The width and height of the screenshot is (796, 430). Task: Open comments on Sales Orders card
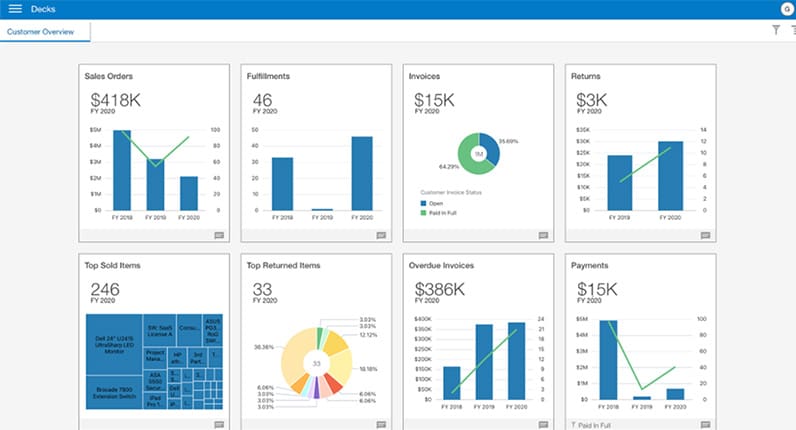click(219, 235)
